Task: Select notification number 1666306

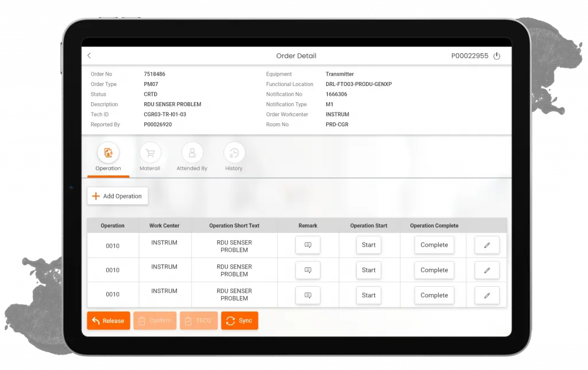Action: [336, 95]
